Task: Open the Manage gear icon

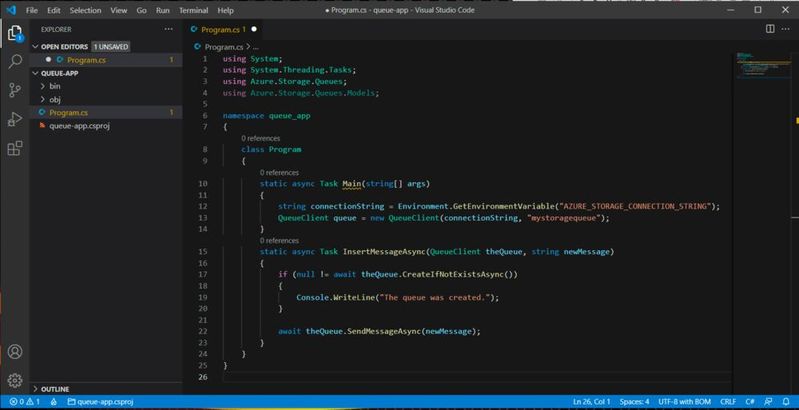Action: [15, 380]
